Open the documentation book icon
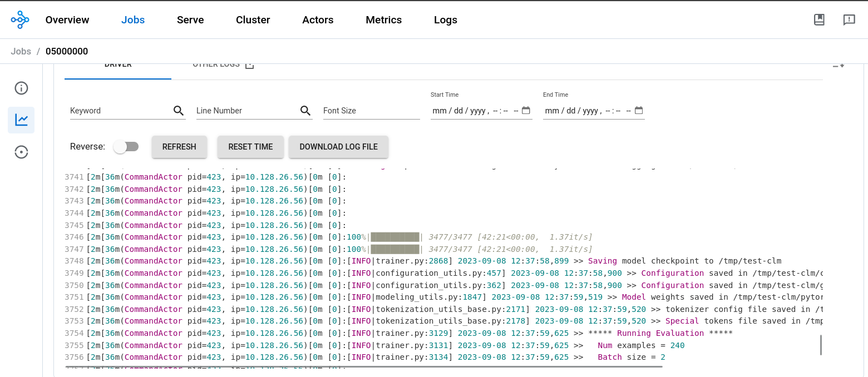 [x=819, y=20]
